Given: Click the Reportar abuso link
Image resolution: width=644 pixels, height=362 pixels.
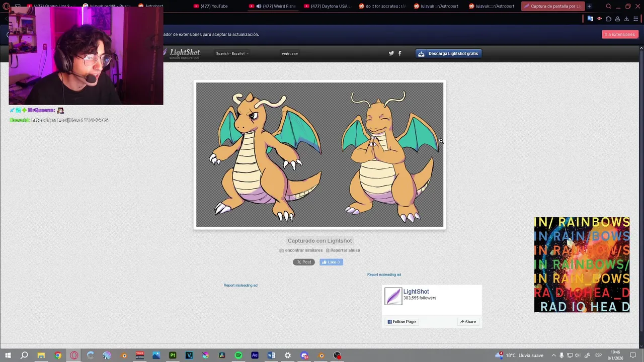Looking at the screenshot, I should point(343,250).
